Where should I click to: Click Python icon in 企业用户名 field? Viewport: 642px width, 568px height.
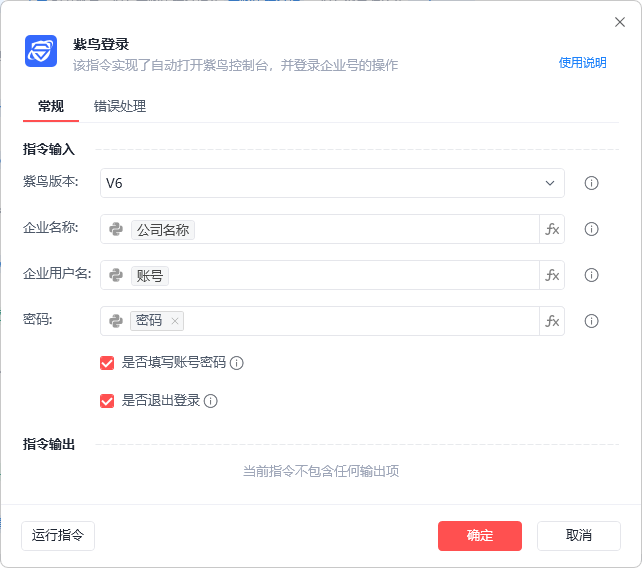click(x=116, y=275)
